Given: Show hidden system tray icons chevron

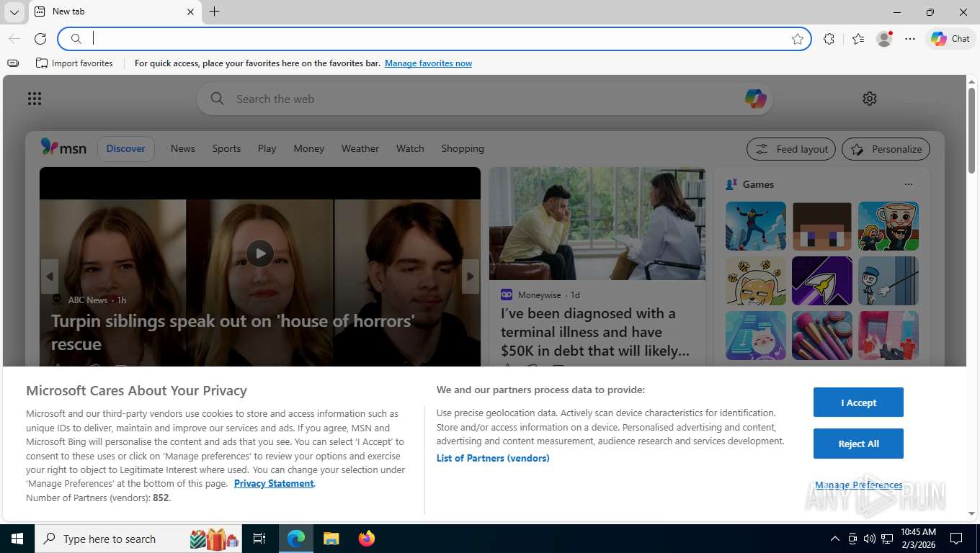Looking at the screenshot, I should point(835,539).
